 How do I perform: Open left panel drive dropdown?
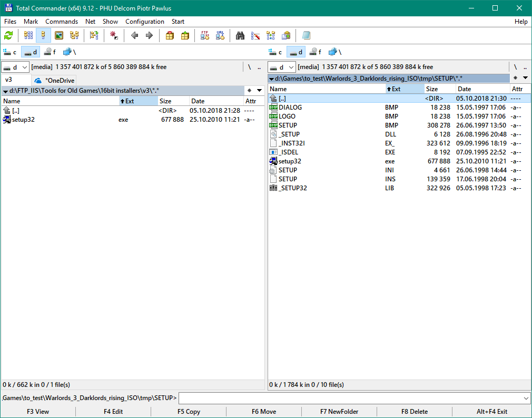click(15, 67)
